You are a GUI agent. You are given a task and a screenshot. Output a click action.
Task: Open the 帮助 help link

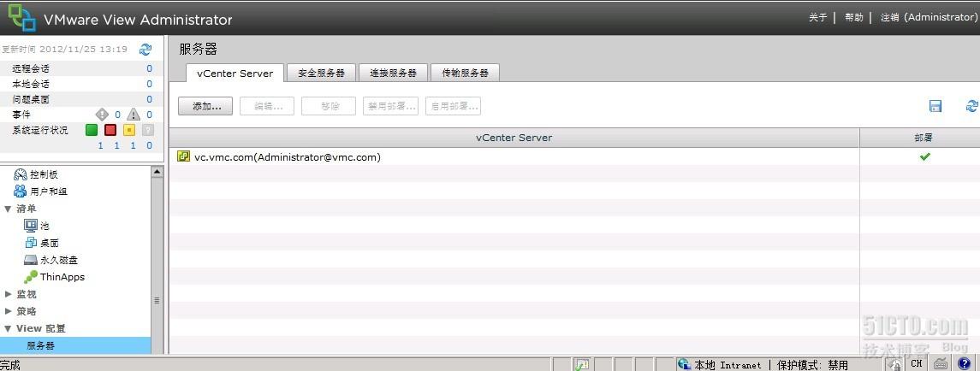coord(853,17)
